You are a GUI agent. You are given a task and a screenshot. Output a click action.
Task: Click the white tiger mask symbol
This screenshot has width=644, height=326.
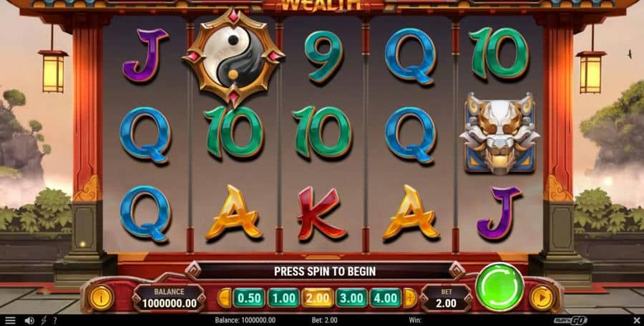pyautogui.click(x=500, y=133)
